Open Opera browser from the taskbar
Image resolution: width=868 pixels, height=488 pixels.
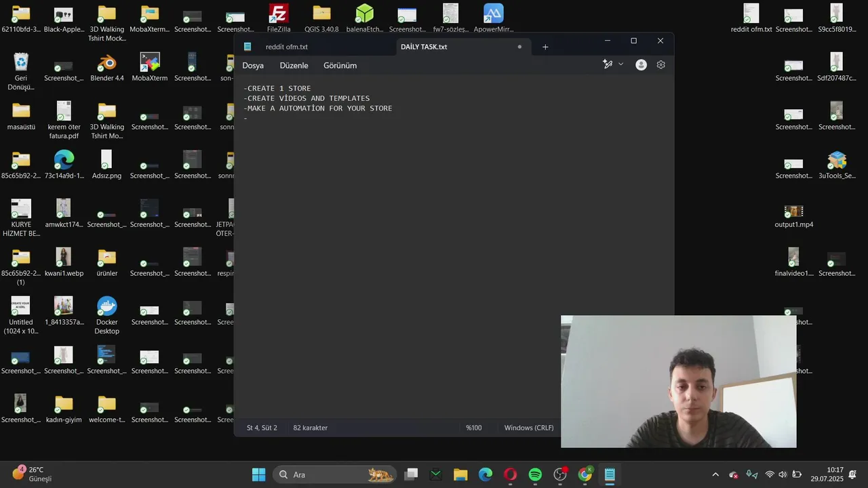511,474
